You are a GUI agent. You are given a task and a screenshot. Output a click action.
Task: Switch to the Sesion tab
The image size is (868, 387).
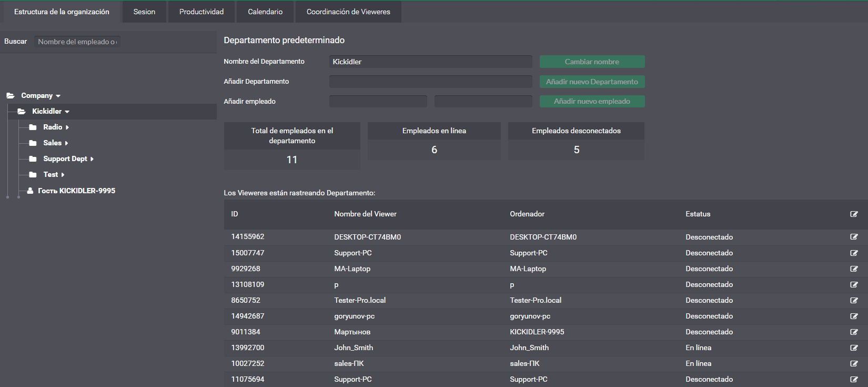(144, 12)
